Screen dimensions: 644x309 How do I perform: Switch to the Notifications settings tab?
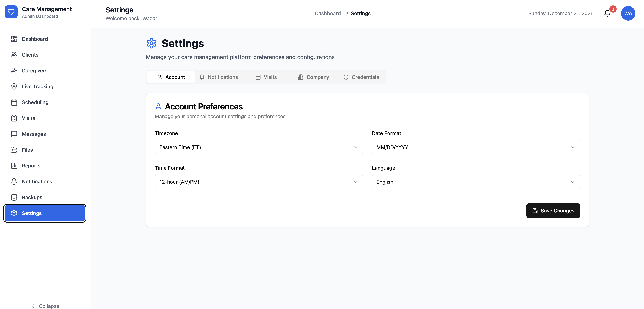219,77
